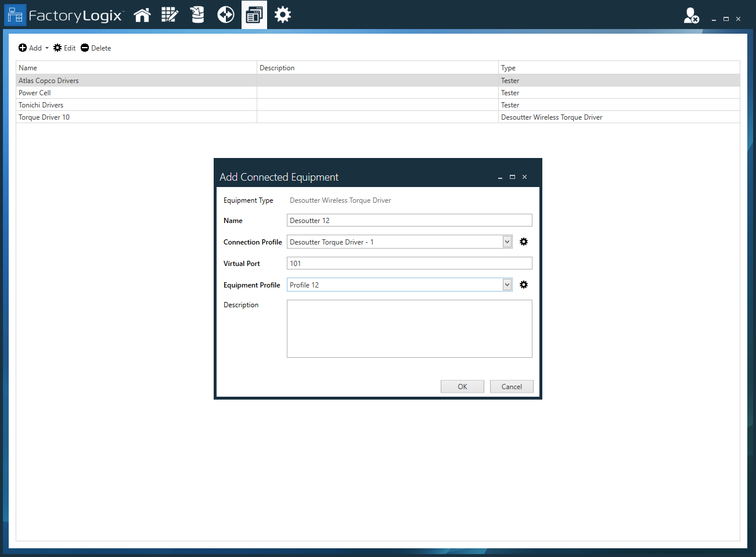This screenshot has height=557, width=756.
Task: Cancel the Add Connected Equipment dialog
Action: pyautogui.click(x=512, y=386)
